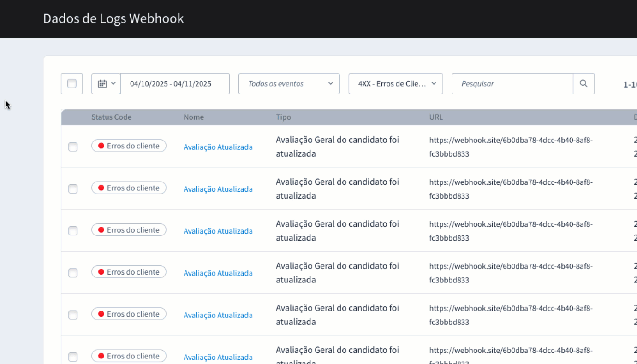
Task: Click second row "Erros do cliente" badge
Action: point(129,188)
